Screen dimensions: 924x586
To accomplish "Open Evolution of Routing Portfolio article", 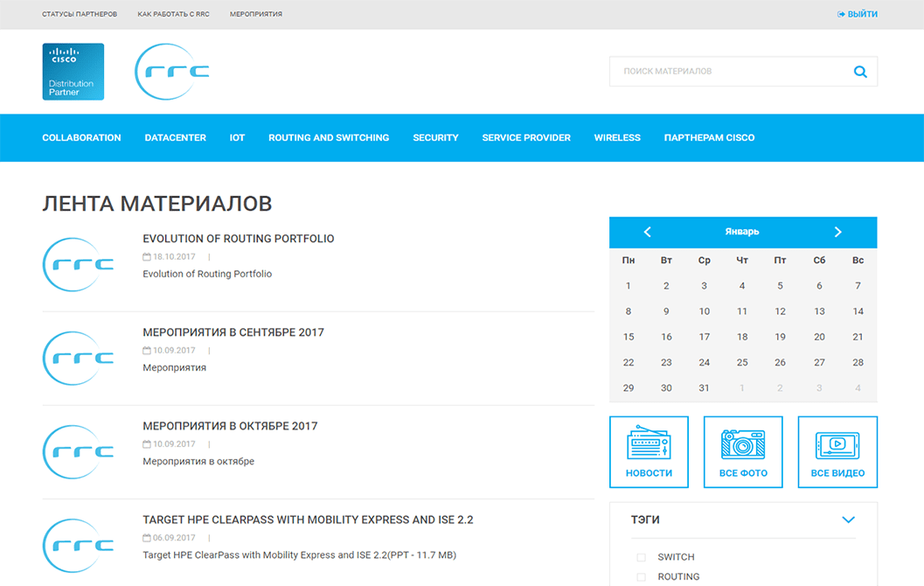I will 238,239.
